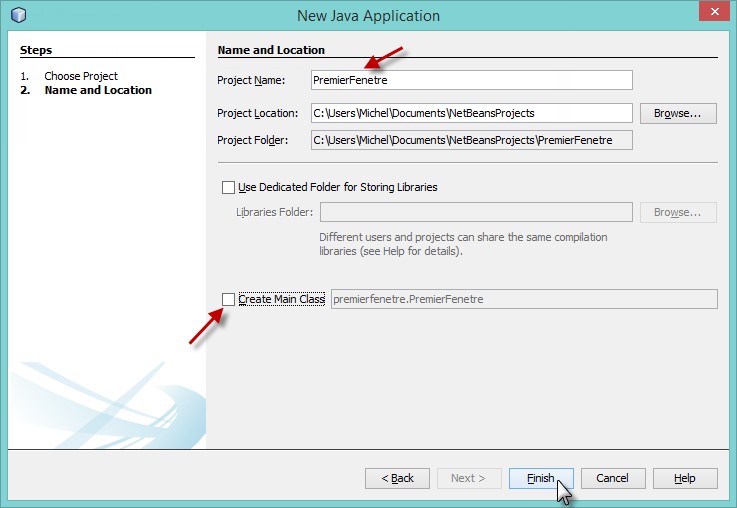The height and width of the screenshot is (508, 737).
Task: Browse for the project location
Action: point(678,113)
